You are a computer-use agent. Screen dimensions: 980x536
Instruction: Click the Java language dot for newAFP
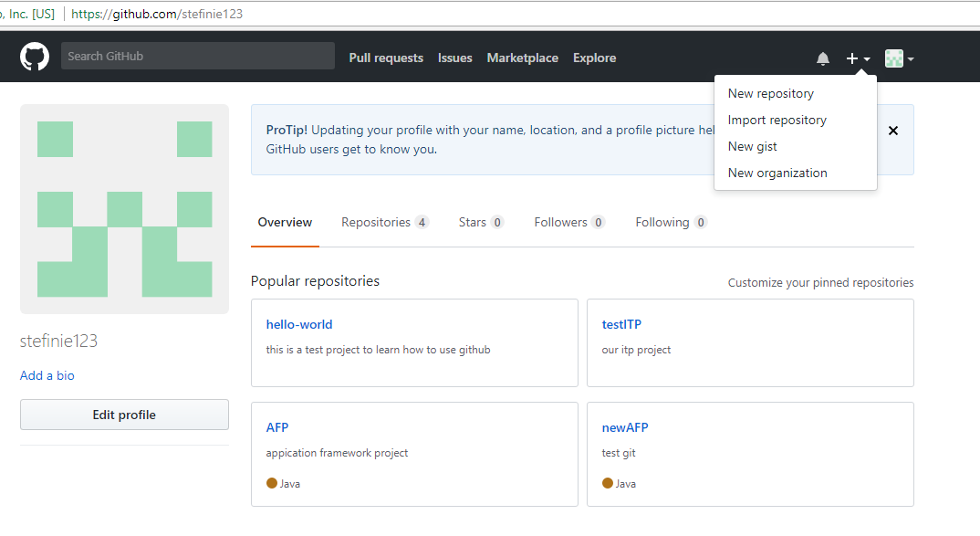click(x=606, y=483)
